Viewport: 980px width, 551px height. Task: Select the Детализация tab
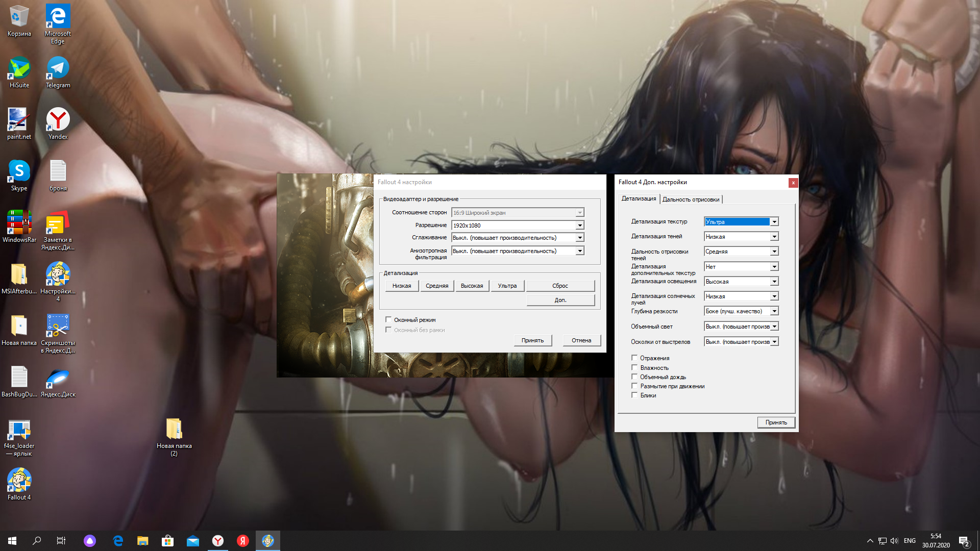(639, 199)
